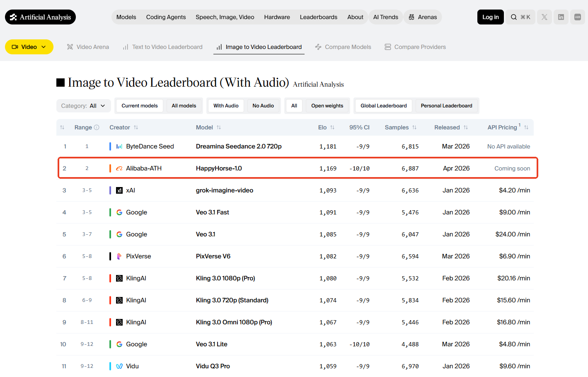Open the LinkedIn social icon
Viewport: 588px width, 377px height.
point(561,17)
